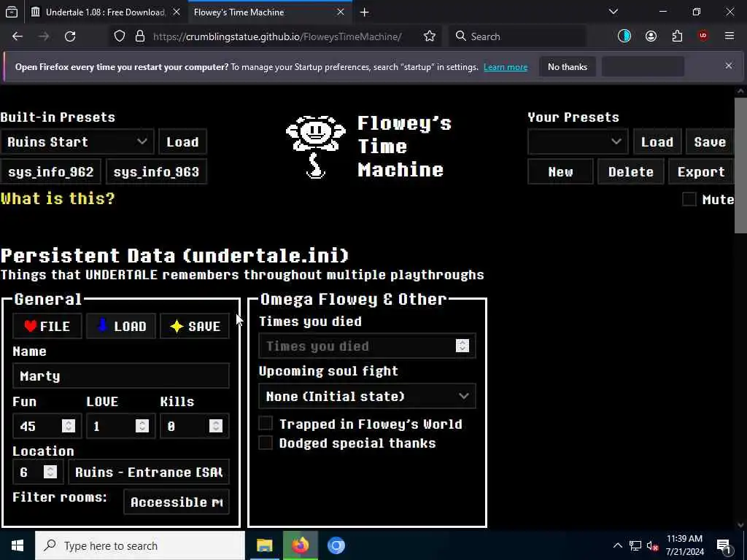Viewport: 747px width, 560px height.
Task: Enable Trapped in Flowey's World
Action: [266, 424]
